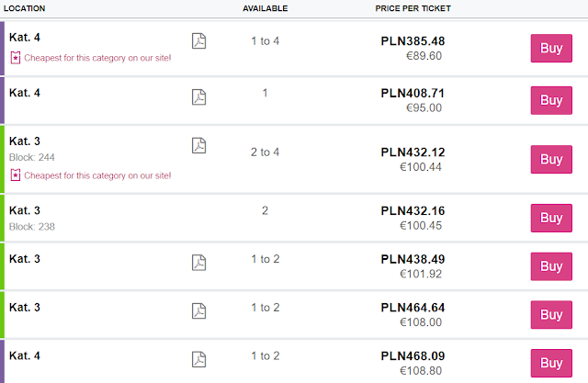This screenshot has height=383, width=588.
Task: Click green color strip beside Block 238 row
Action: 2,218
